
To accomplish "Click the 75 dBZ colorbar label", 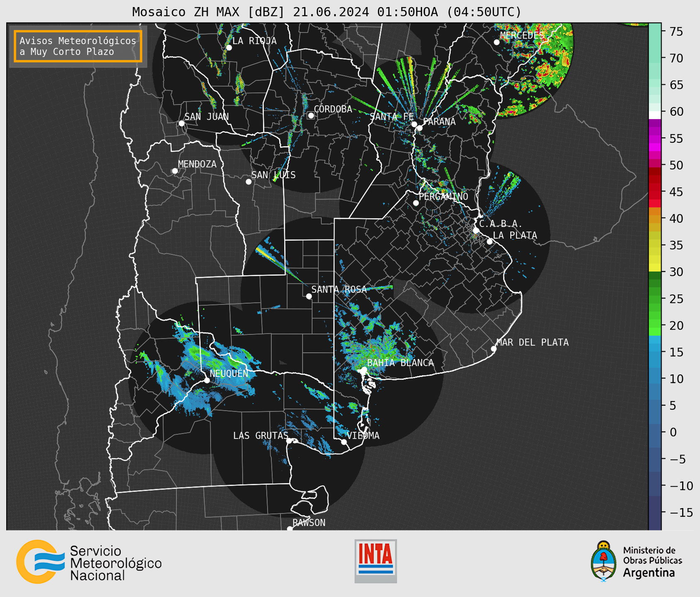I will [x=676, y=32].
